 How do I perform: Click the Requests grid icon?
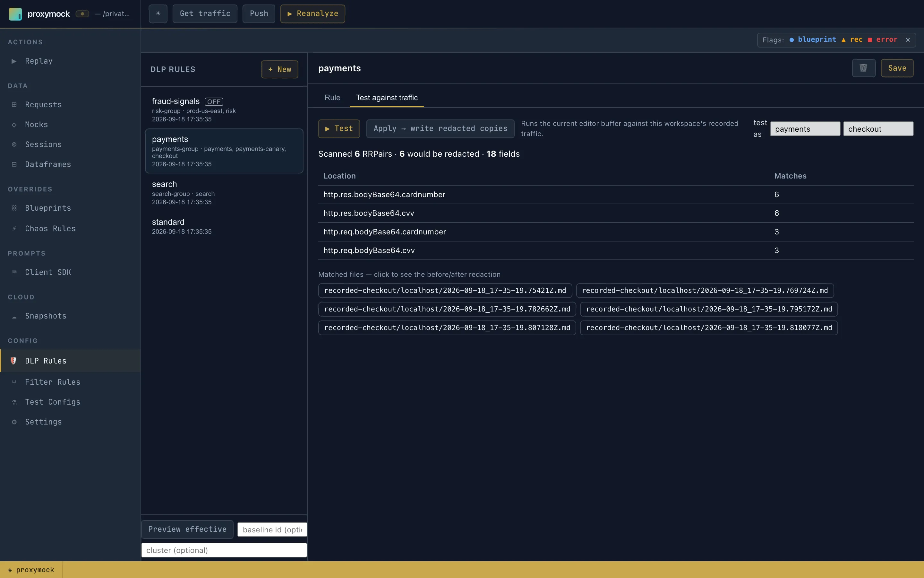[14, 105]
